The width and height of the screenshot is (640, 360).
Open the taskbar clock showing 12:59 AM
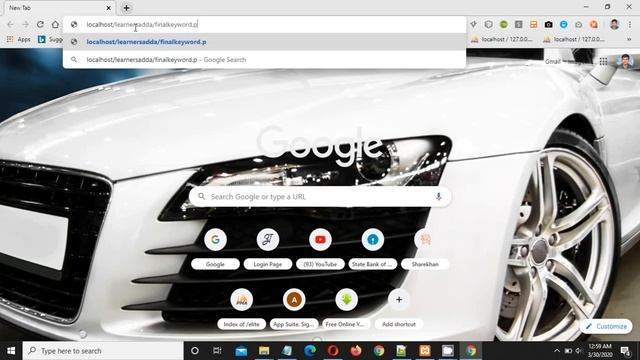[600, 351]
